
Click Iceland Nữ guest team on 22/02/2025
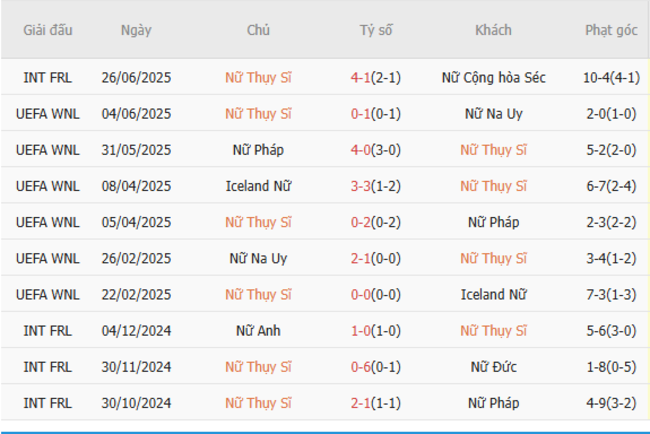[x=493, y=294]
